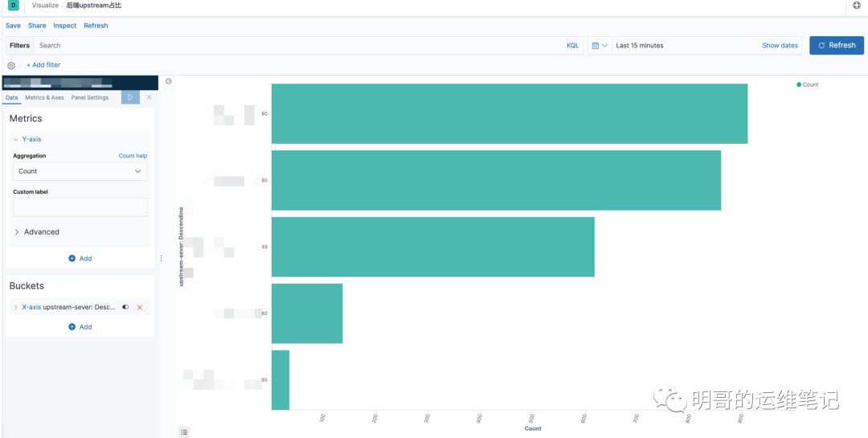
Task: Click the help globe icon top right
Action: [857, 6]
